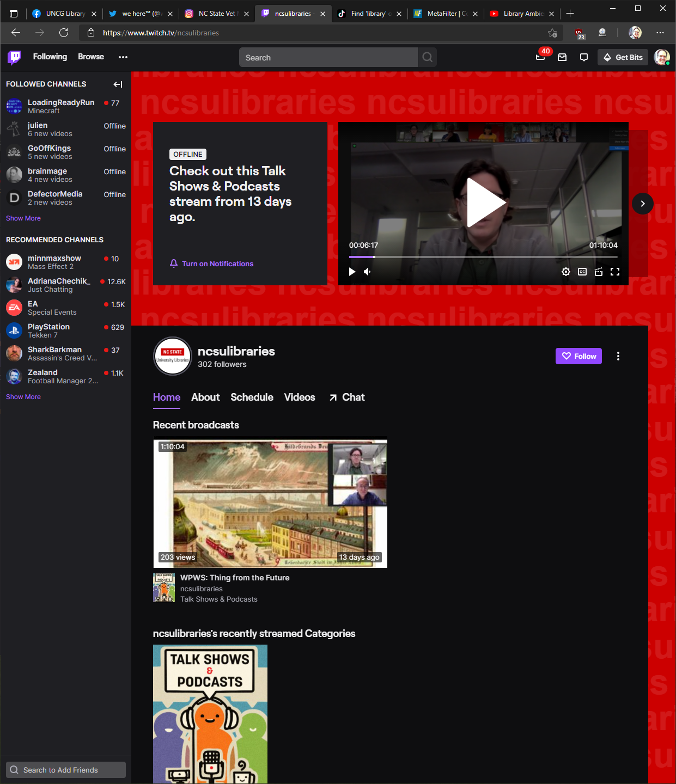This screenshot has height=784, width=676.
Task: Open the WPWS broadcast thumbnail
Action: [x=270, y=504]
